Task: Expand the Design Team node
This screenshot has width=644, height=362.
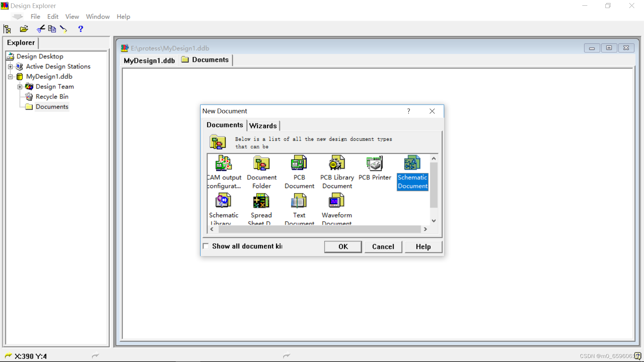Action: (x=20, y=87)
